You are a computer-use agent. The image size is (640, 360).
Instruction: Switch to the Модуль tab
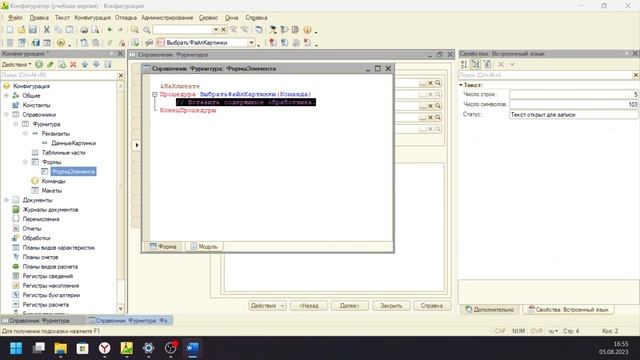point(204,247)
